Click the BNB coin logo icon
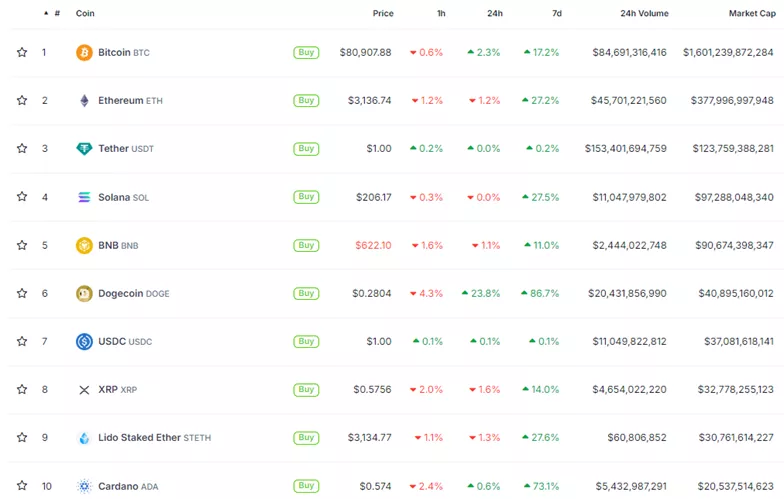The height and width of the screenshot is (499, 784). pos(84,246)
